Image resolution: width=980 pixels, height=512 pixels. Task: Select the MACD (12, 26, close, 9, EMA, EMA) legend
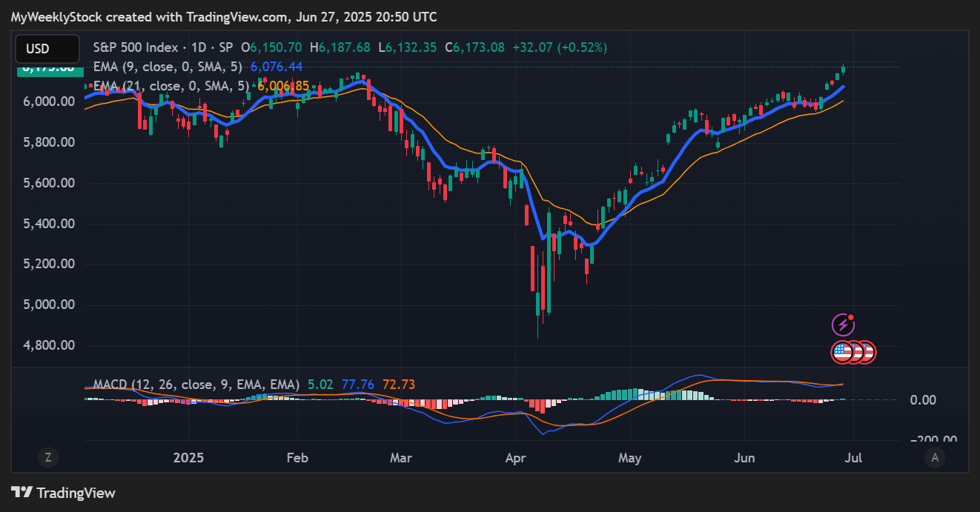tap(196, 385)
